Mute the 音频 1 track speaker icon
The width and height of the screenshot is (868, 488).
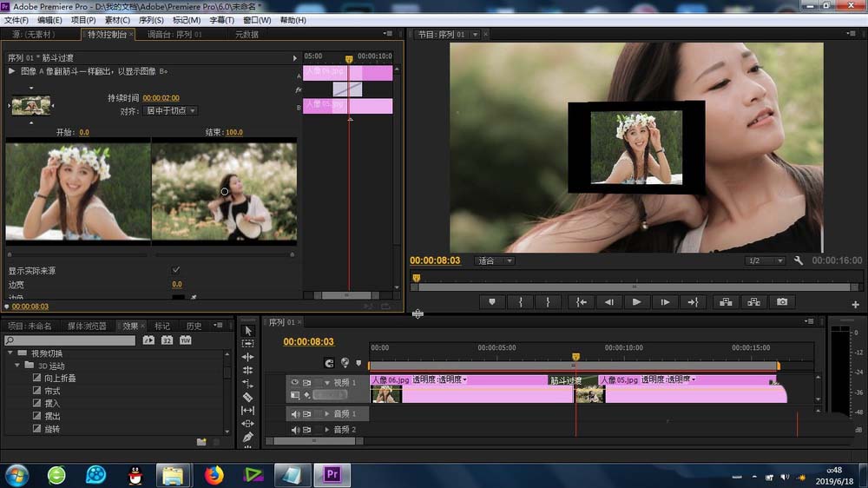point(295,414)
